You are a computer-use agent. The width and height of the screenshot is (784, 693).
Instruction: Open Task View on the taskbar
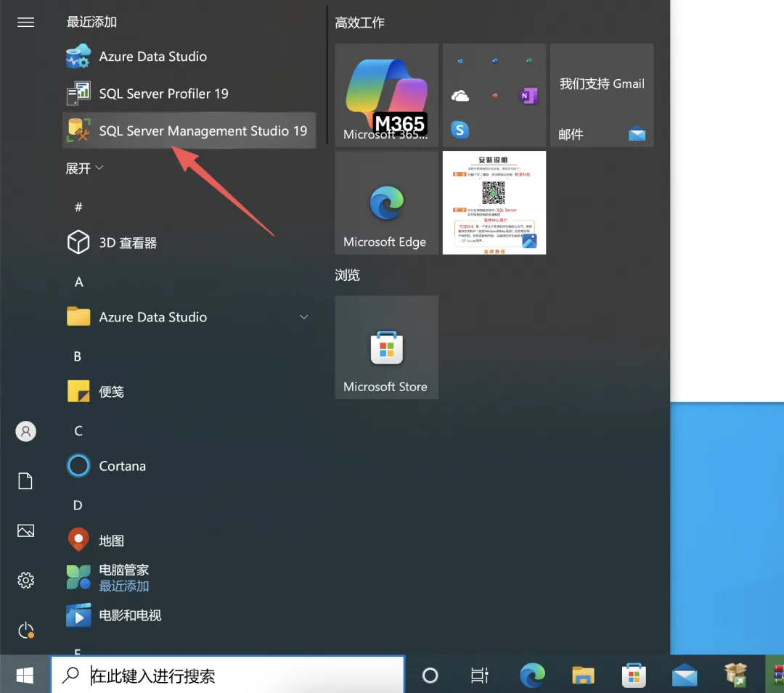click(480, 676)
